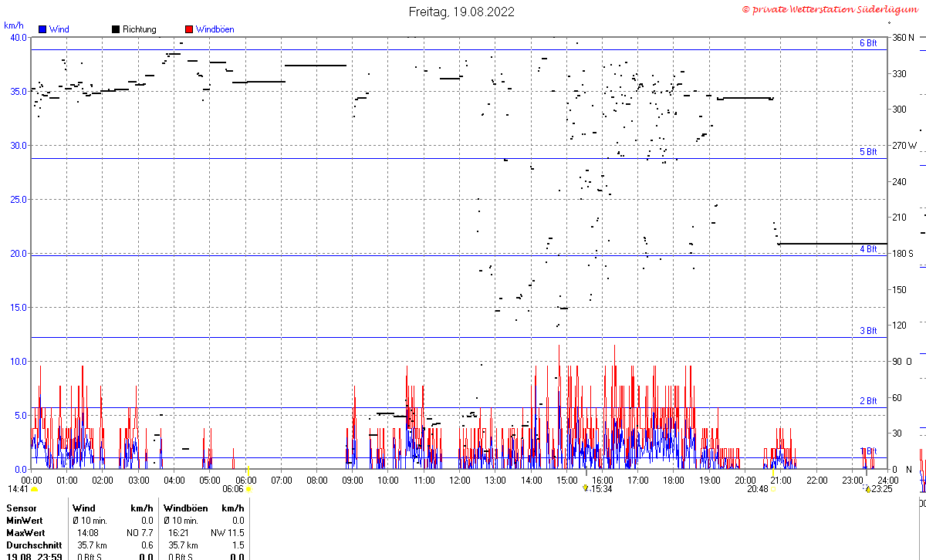The image size is (926, 560).
Task: Open the private Wetterstation Süderlügum copyright link
Action: pyautogui.click(x=833, y=9)
